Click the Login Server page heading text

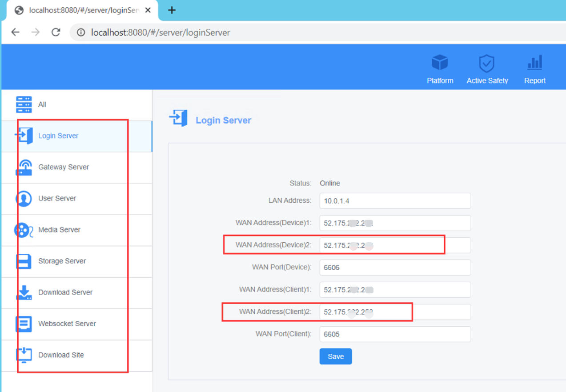click(x=224, y=120)
